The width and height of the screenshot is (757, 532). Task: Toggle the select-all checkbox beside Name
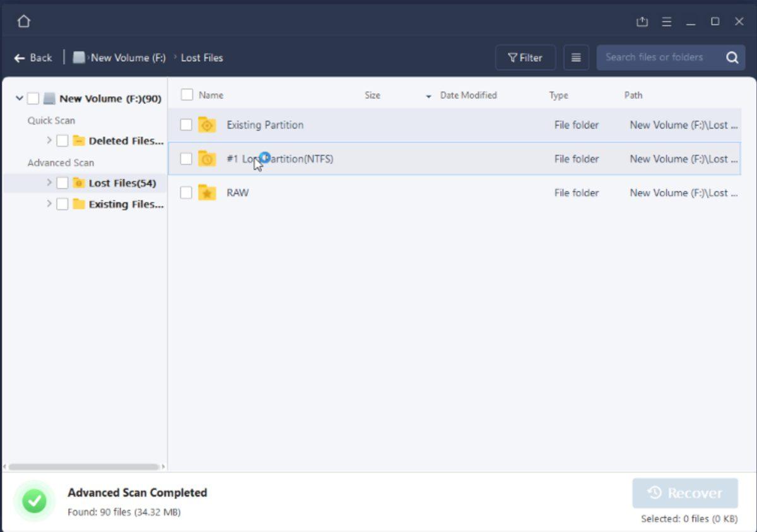point(187,95)
